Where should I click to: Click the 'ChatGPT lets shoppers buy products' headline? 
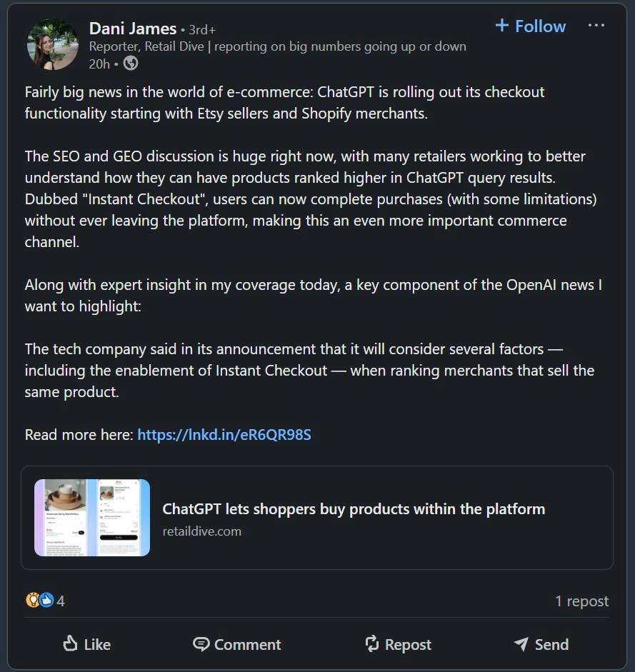pyautogui.click(x=354, y=509)
